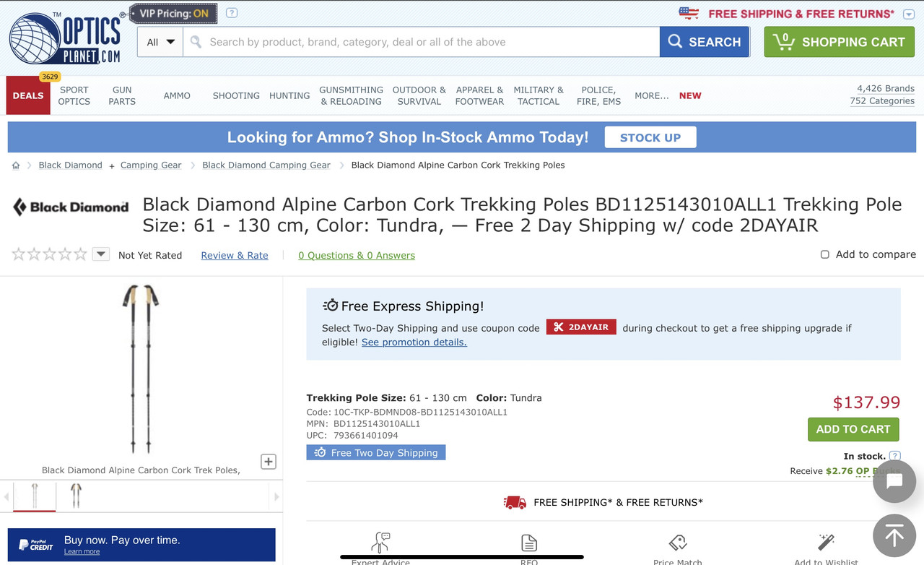The width and height of the screenshot is (924, 565).
Task: Open Sport Optics menu
Action: tap(74, 95)
